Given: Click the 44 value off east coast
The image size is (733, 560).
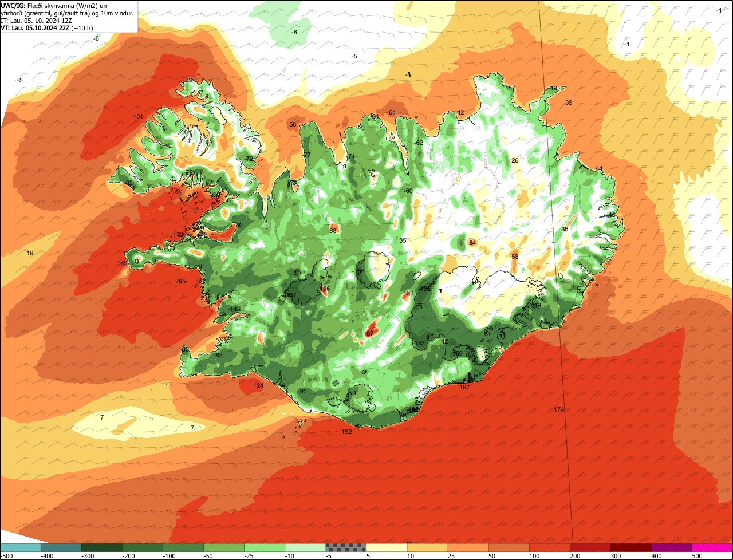Looking at the screenshot, I should coord(599,168).
